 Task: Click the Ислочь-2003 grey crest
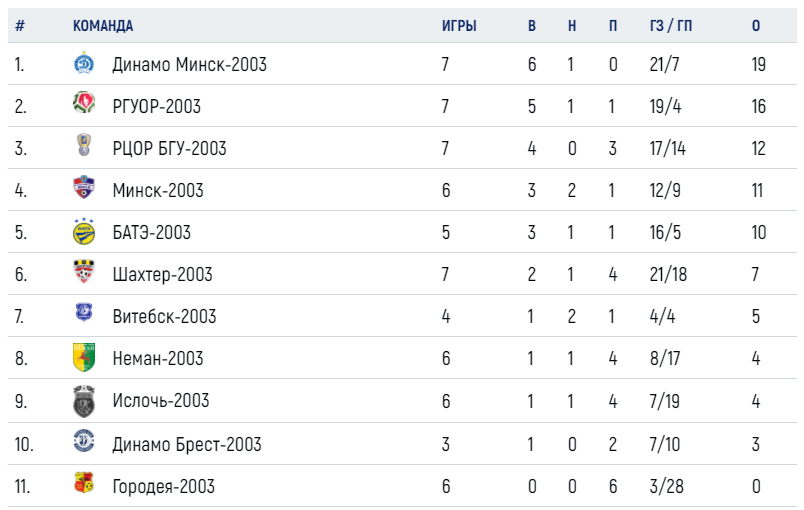[x=84, y=401]
